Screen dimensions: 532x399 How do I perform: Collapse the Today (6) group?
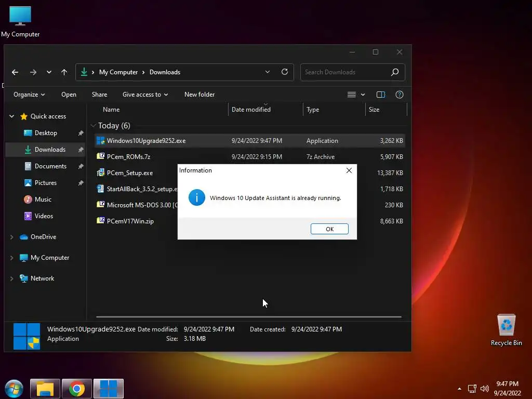point(94,126)
